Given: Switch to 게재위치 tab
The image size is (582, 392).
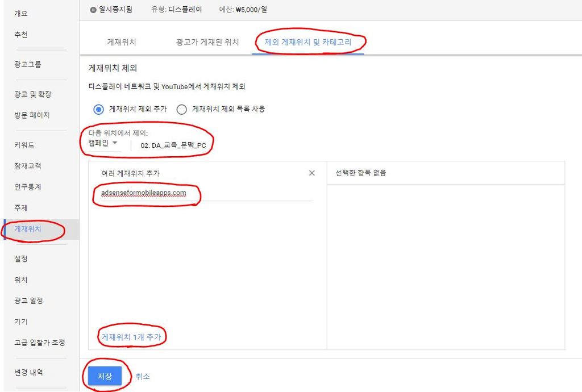Looking at the screenshot, I should (122, 43).
